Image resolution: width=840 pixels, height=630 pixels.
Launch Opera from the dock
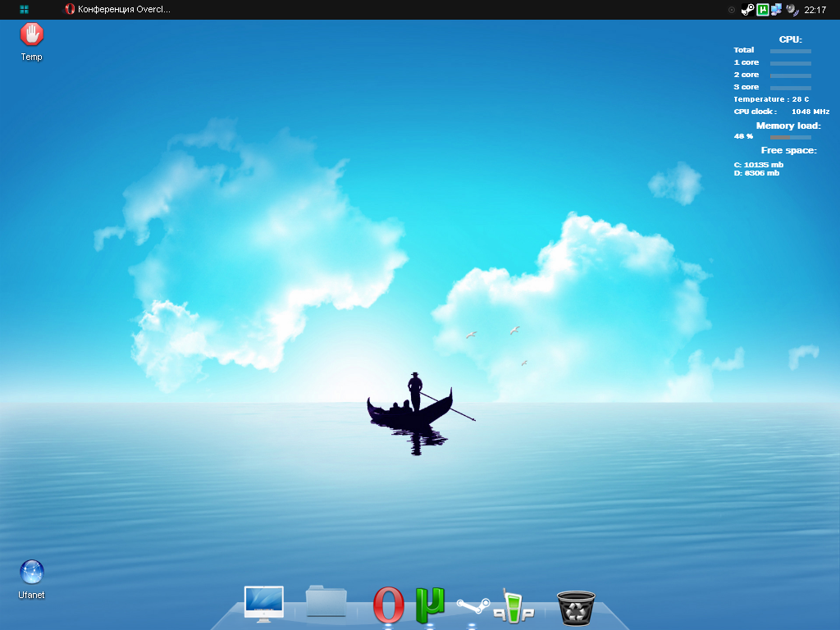point(389,605)
